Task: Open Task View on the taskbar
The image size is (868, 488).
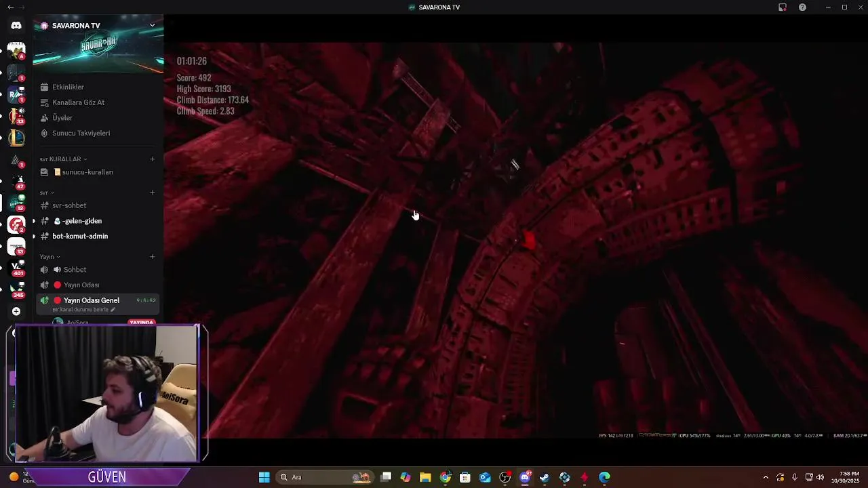Action: [386, 477]
